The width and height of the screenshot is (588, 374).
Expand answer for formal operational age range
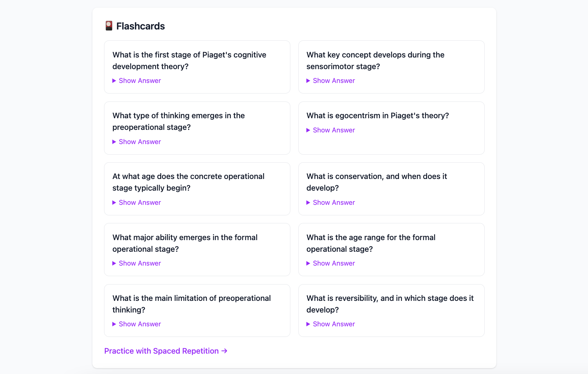(334, 263)
